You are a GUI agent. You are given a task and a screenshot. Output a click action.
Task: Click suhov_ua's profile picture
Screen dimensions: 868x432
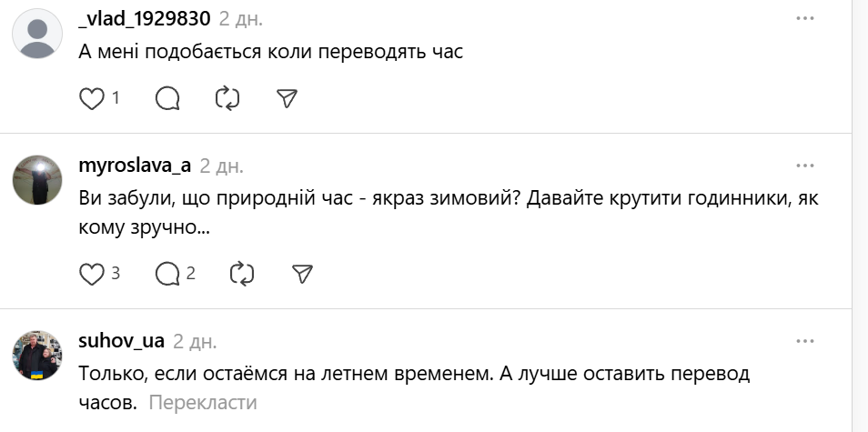point(37,356)
